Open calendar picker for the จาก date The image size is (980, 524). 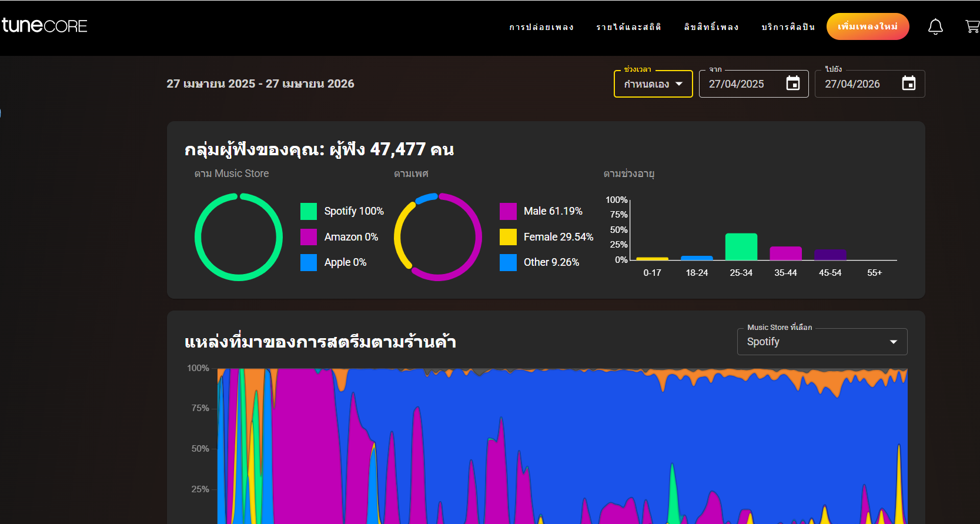click(x=793, y=84)
